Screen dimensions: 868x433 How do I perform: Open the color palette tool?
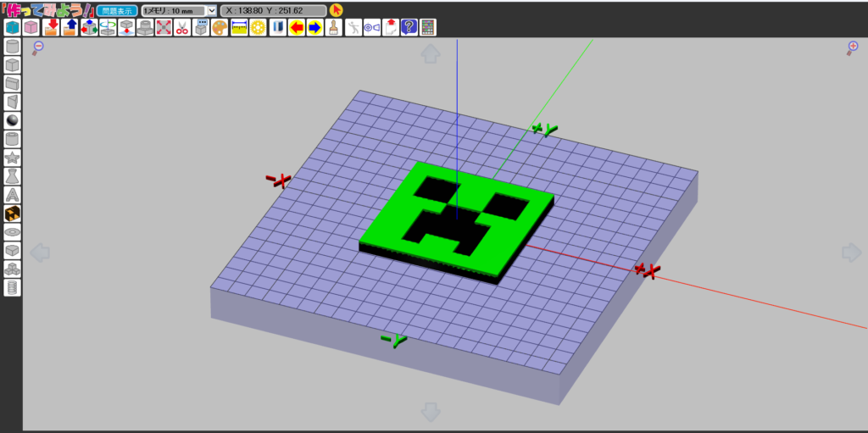(x=220, y=28)
